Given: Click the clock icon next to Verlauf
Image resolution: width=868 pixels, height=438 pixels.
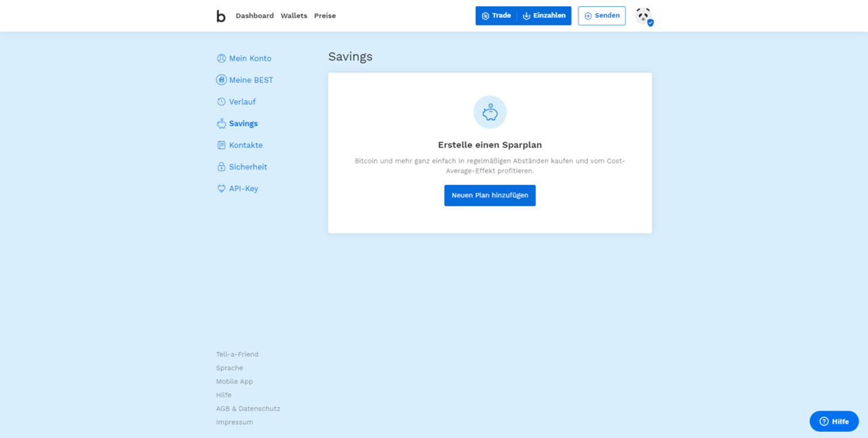Looking at the screenshot, I should (220, 101).
